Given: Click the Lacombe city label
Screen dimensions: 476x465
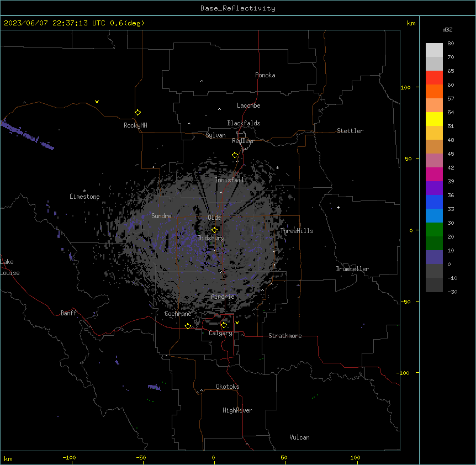Looking at the screenshot, I should click(248, 105).
